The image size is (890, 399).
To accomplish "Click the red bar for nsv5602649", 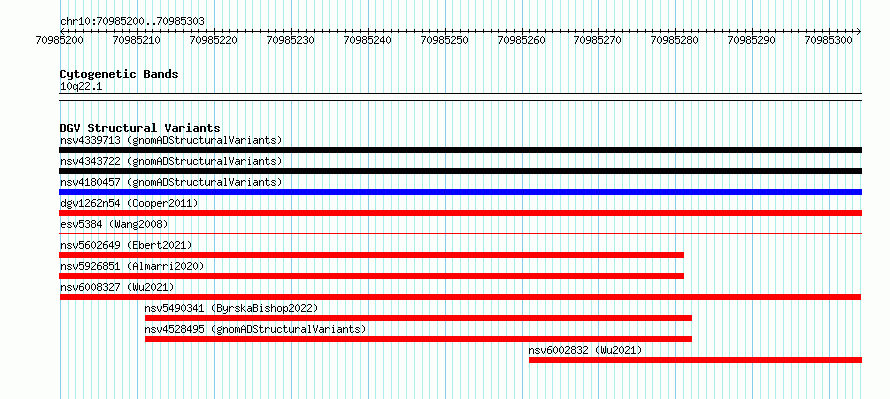I will 372,255.
